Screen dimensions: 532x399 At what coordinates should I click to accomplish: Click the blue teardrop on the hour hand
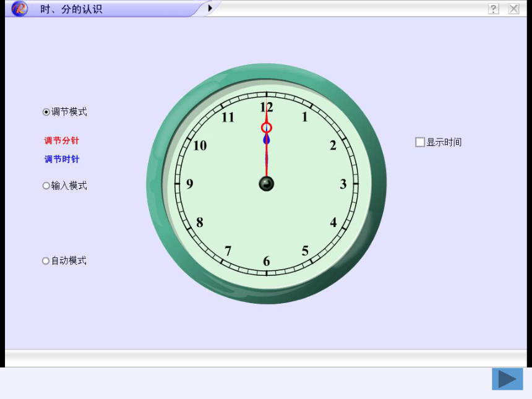click(267, 139)
